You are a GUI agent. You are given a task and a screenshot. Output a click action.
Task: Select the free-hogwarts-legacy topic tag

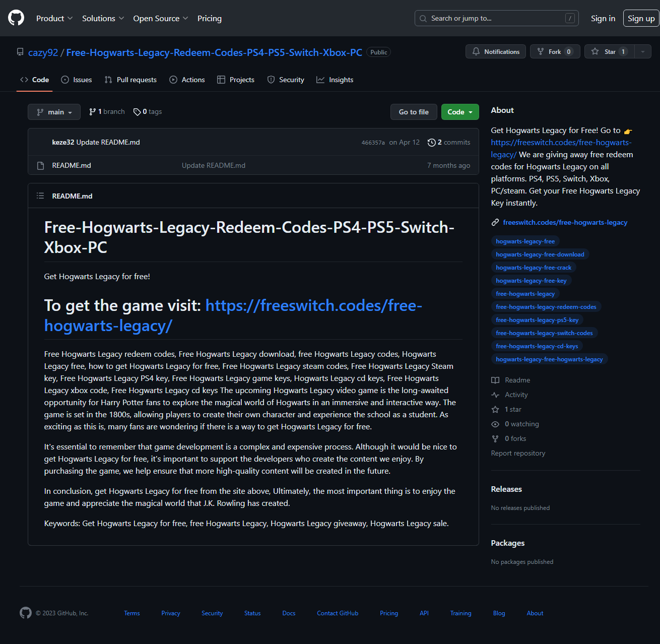pyautogui.click(x=525, y=294)
